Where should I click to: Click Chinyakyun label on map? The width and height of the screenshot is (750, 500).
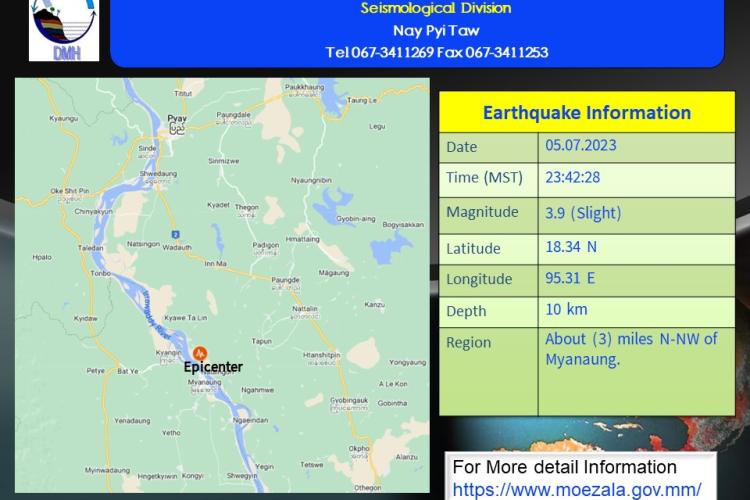click(93, 211)
